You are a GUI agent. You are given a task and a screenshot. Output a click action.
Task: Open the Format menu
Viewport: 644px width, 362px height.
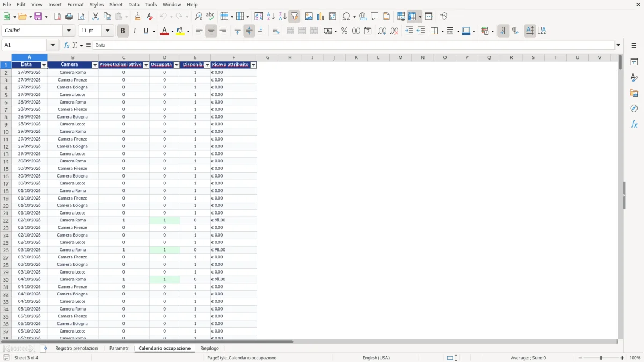click(76, 4)
